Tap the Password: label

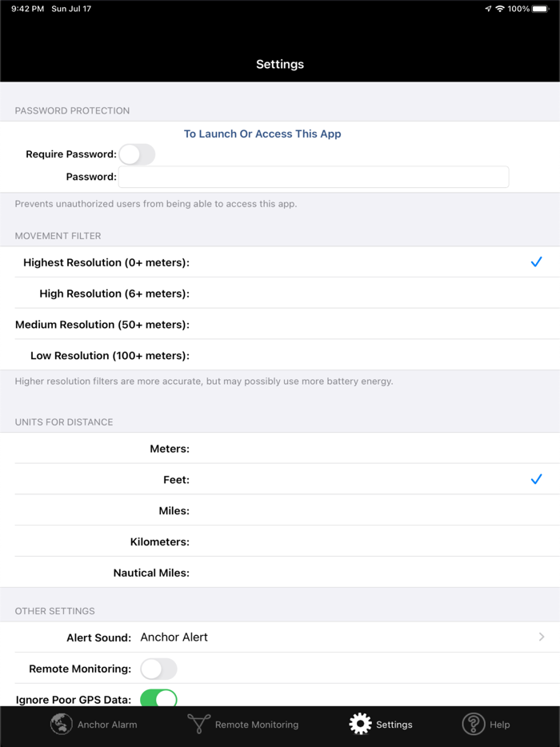tap(91, 177)
